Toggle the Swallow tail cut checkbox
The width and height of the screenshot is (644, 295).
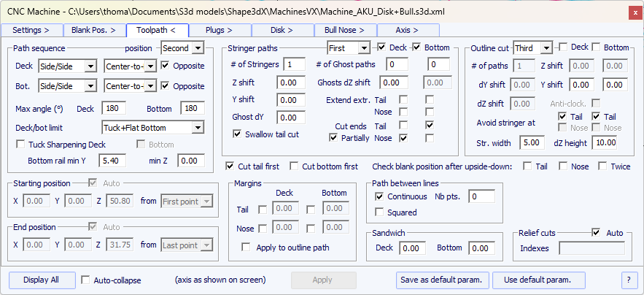[237, 134]
